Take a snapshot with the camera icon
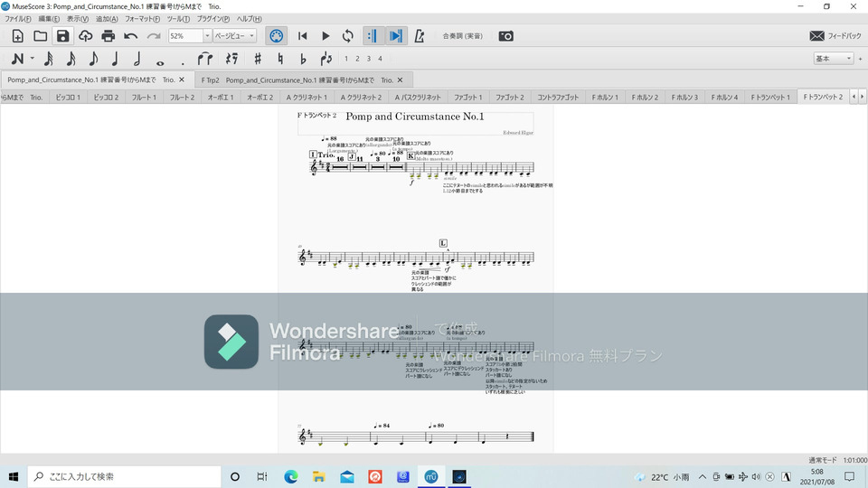Screen dimensions: 868x488 tap(506, 36)
